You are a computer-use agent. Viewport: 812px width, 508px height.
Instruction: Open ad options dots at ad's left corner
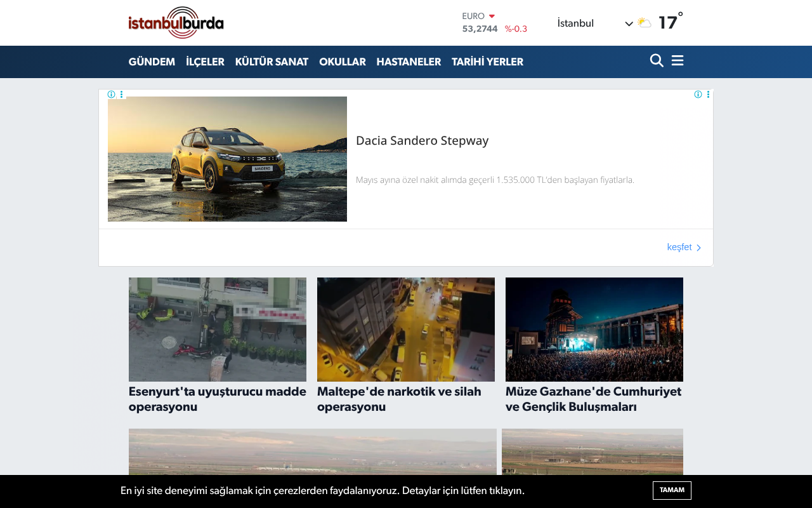coord(121,95)
